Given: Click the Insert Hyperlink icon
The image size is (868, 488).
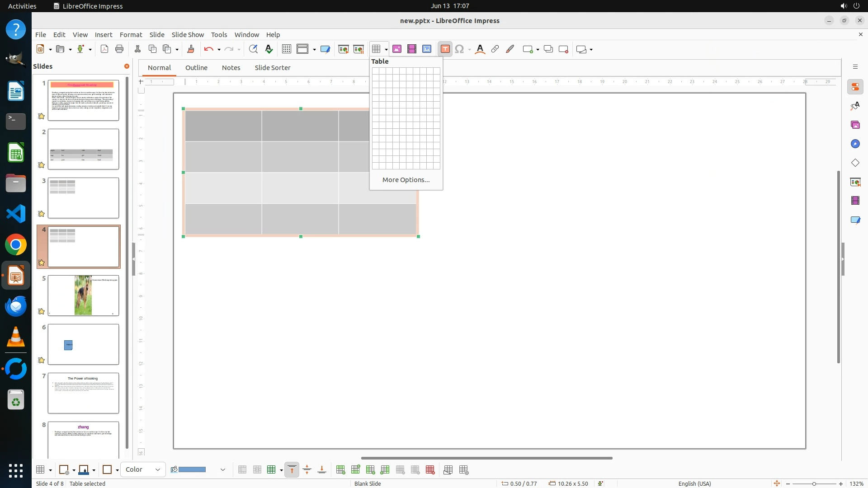Looking at the screenshot, I should (x=495, y=49).
